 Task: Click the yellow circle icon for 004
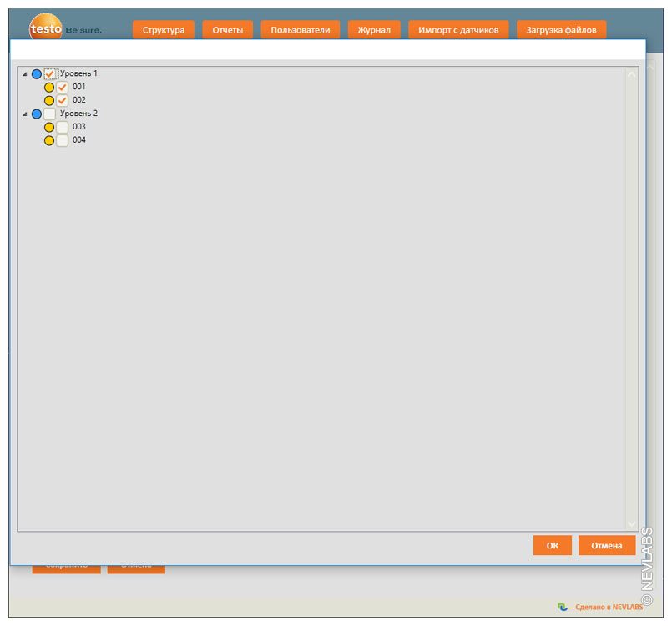point(49,141)
